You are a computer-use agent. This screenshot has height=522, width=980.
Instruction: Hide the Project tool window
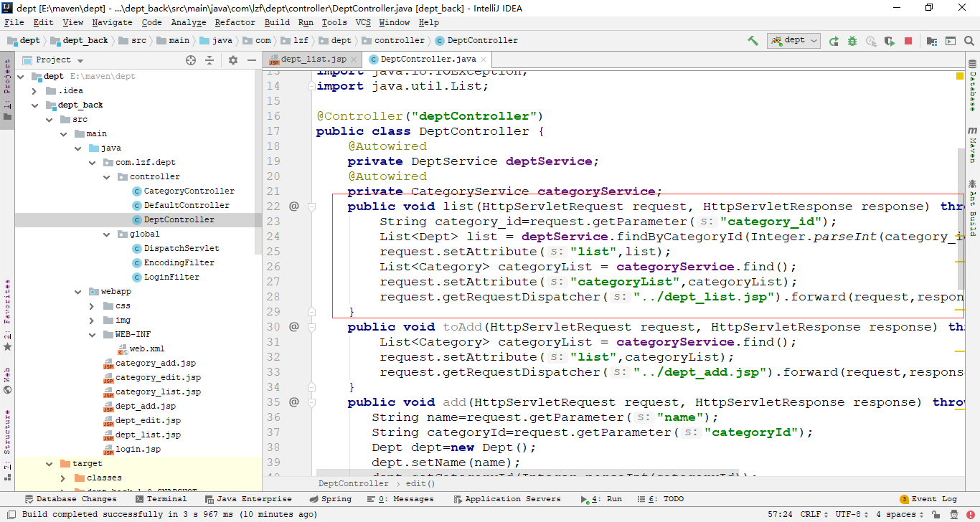(252, 60)
